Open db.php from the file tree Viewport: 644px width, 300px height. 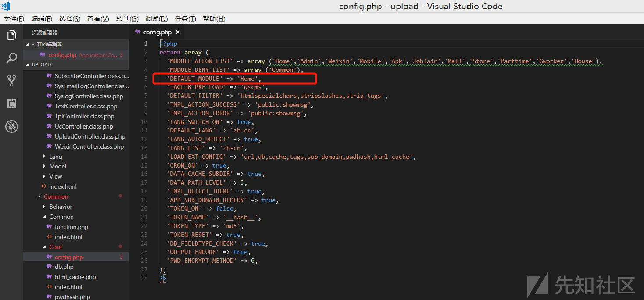tap(64, 267)
